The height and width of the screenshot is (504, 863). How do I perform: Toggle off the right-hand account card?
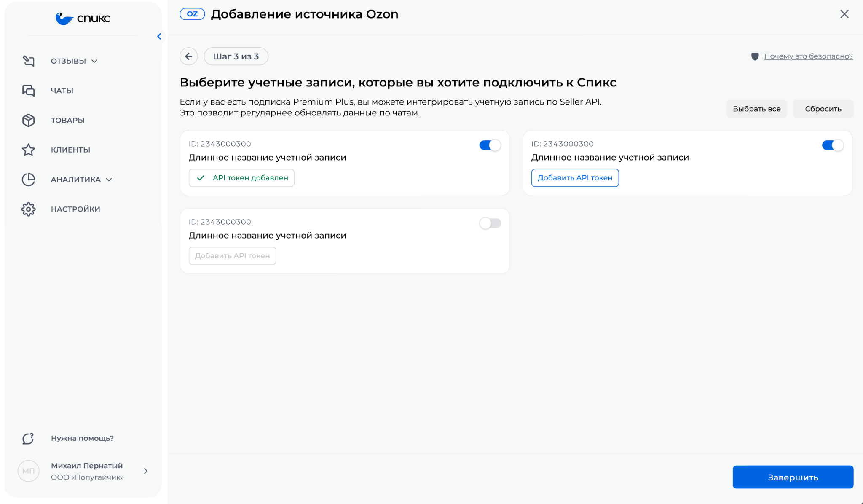(833, 145)
